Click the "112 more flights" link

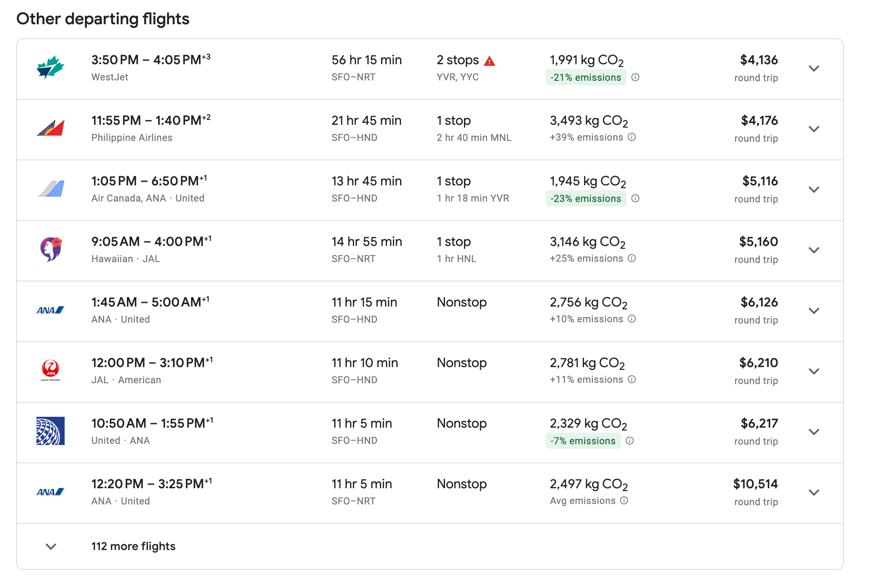click(x=133, y=546)
